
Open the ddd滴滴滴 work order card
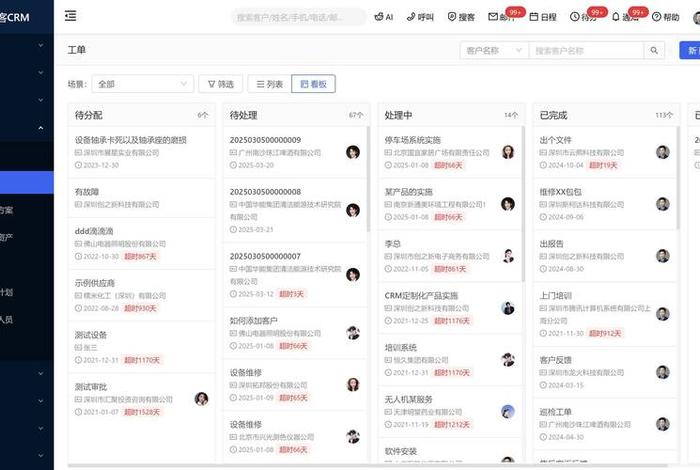coord(142,243)
